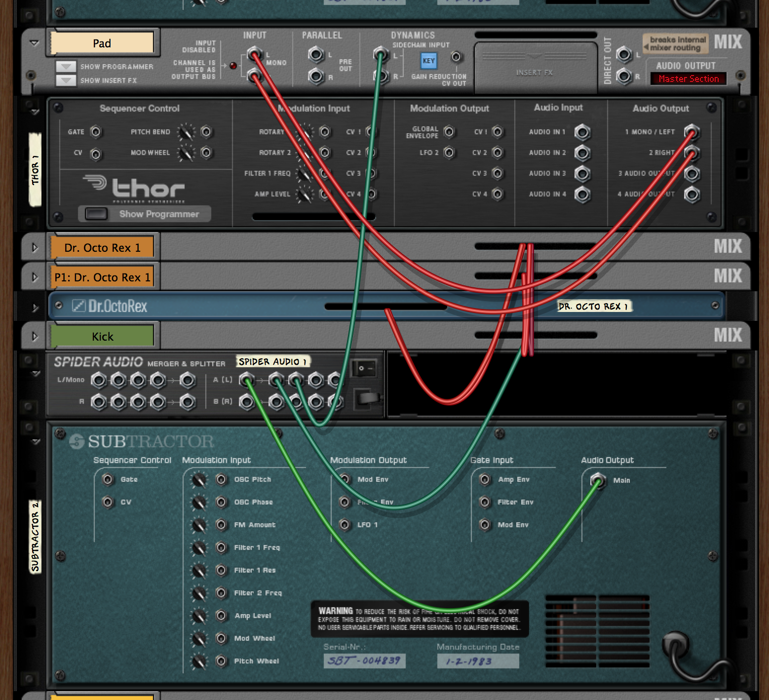This screenshot has height=700, width=769.
Task: Click Thor 3 Audio Output jack
Action: (x=692, y=174)
